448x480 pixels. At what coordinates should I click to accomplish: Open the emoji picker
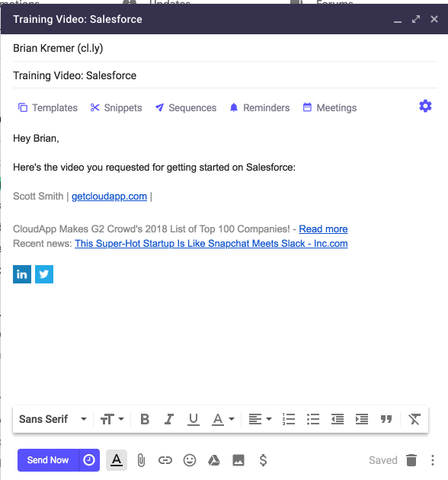(x=190, y=460)
